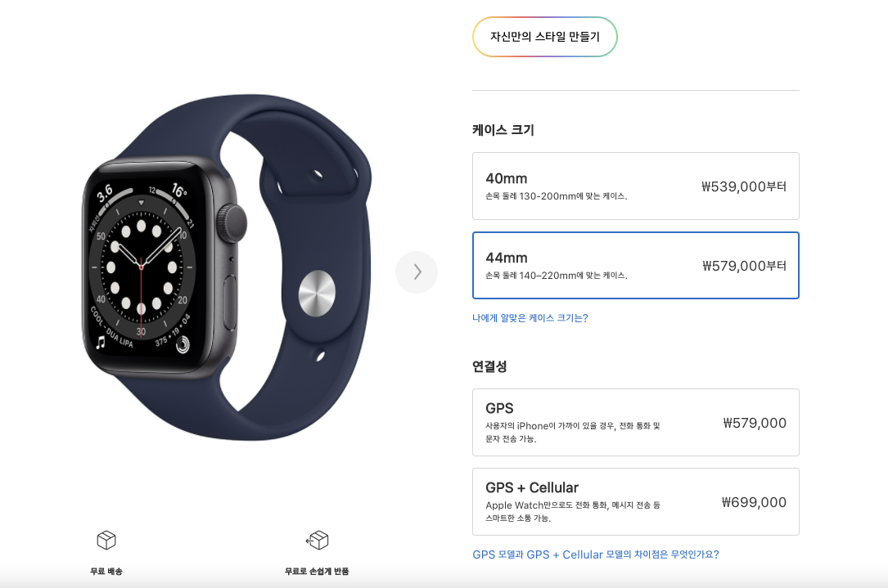The image size is (888, 588).
Task: Click the easy returns box icon
Action: [318, 540]
